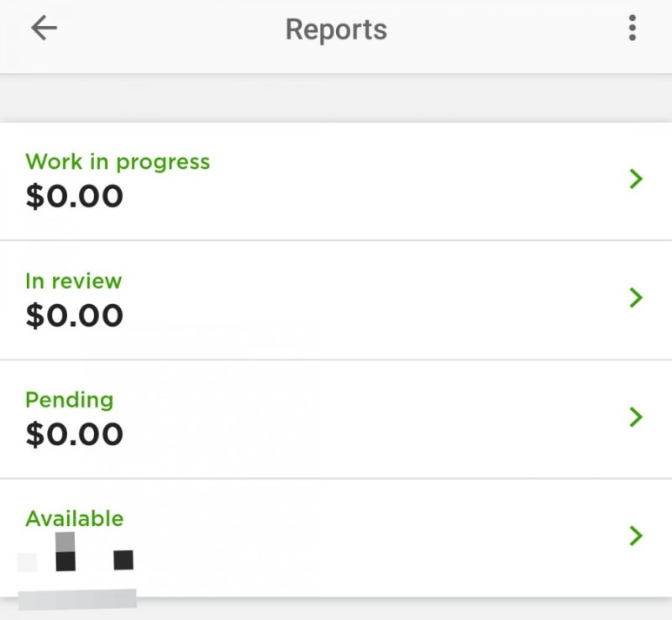Tap the Reports screen title

[x=336, y=29]
